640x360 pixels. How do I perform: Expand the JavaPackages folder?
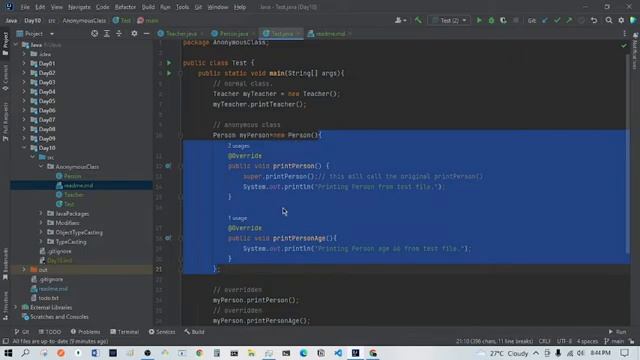click(41, 213)
